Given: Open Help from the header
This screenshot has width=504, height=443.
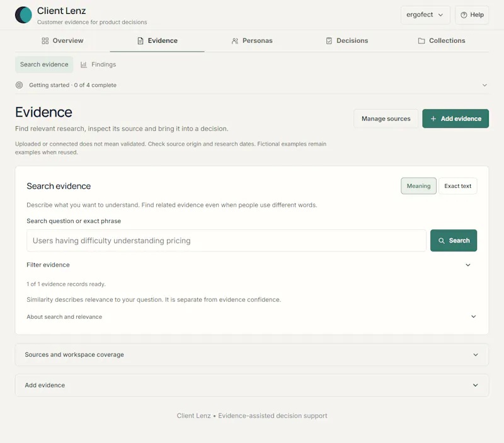Looking at the screenshot, I should click(471, 14).
